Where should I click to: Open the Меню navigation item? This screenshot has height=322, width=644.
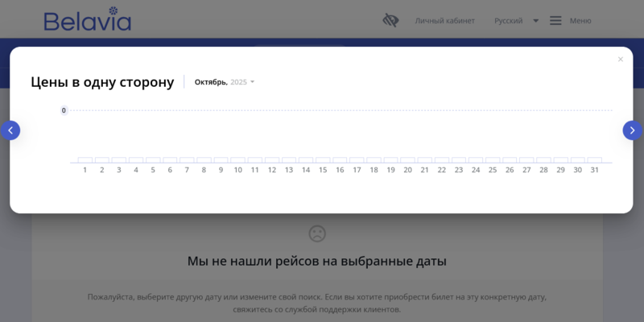580,21
